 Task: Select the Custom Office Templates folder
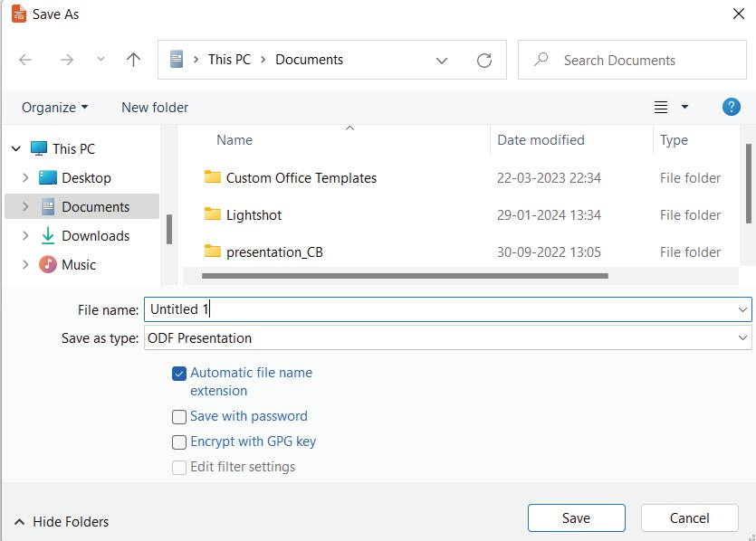coord(301,178)
